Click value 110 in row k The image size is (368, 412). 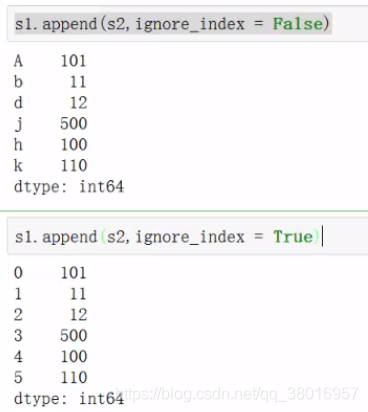(x=74, y=166)
